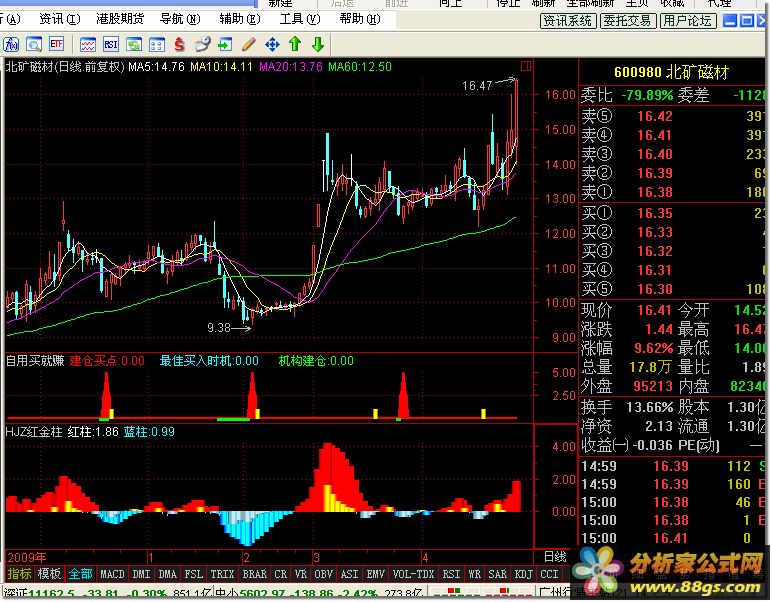Click the MA10:14.11 moving average label
This screenshot has height=602, width=772.
click(221, 66)
